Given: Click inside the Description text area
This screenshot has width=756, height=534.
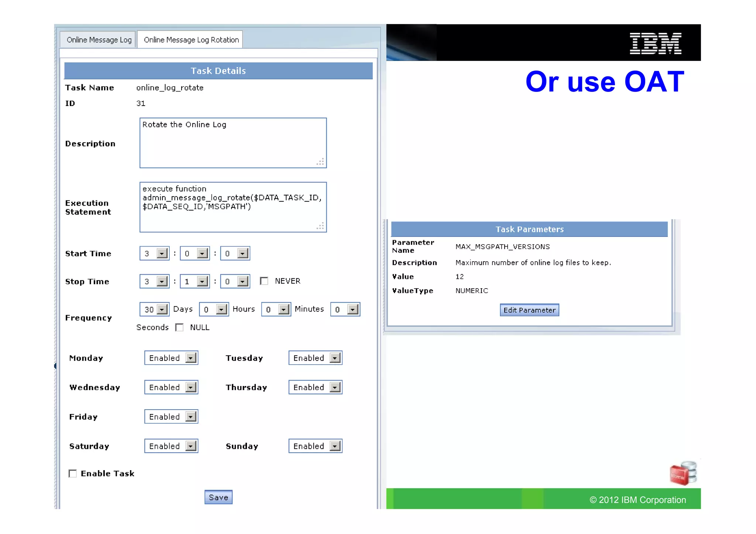Looking at the screenshot, I should point(233,143).
